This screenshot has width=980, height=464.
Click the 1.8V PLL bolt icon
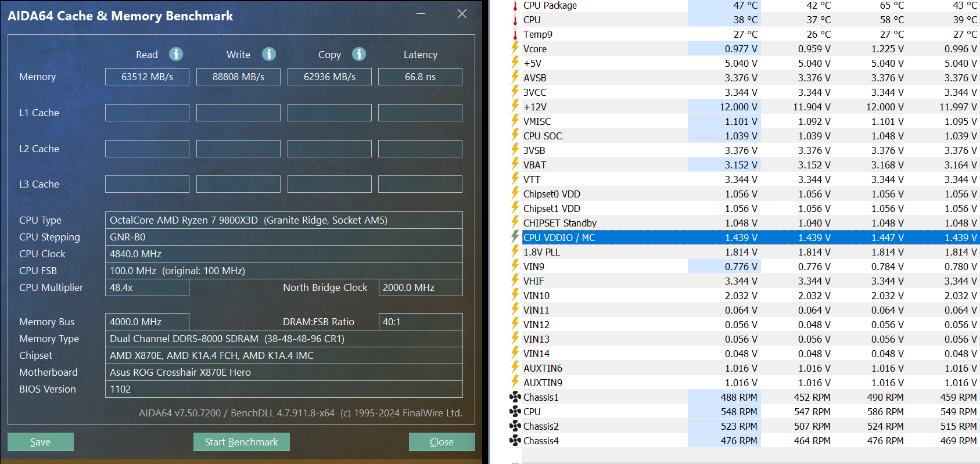point(515,251)
